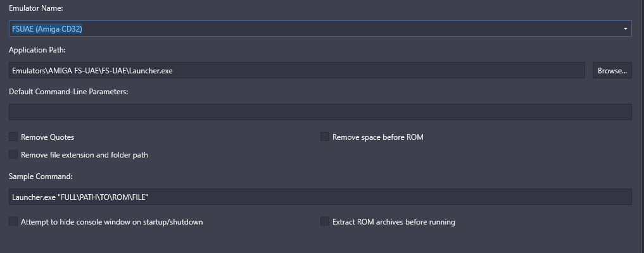Select the FSUAE (Amiga CD32) emulator name text
This screenshot has height=253, width=644.
click(47, 28)
